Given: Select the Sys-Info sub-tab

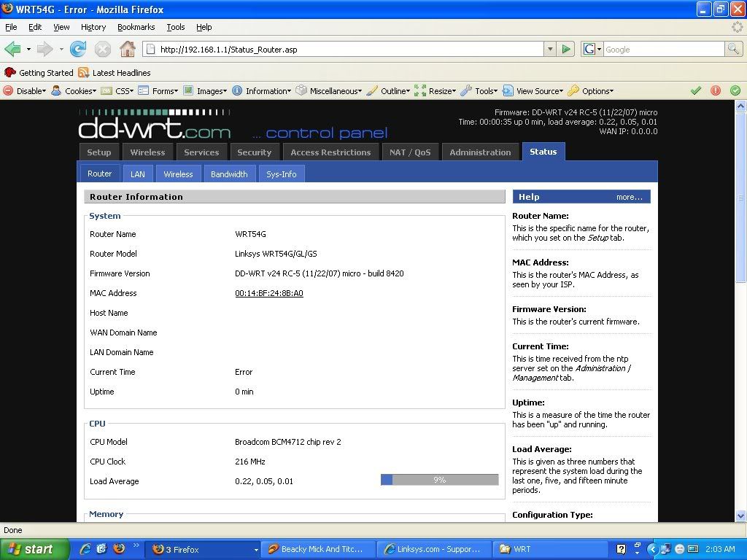Looking at the screenshot, I should click(282, 174).
